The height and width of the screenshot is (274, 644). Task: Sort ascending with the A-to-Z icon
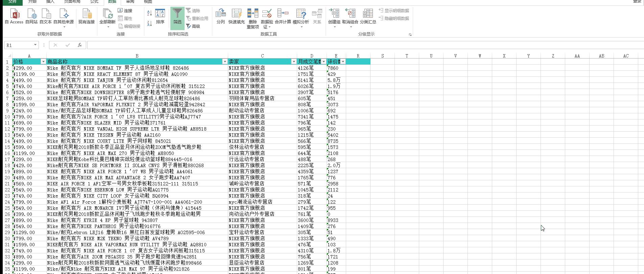pyautogui.click(x=149, y=13)
